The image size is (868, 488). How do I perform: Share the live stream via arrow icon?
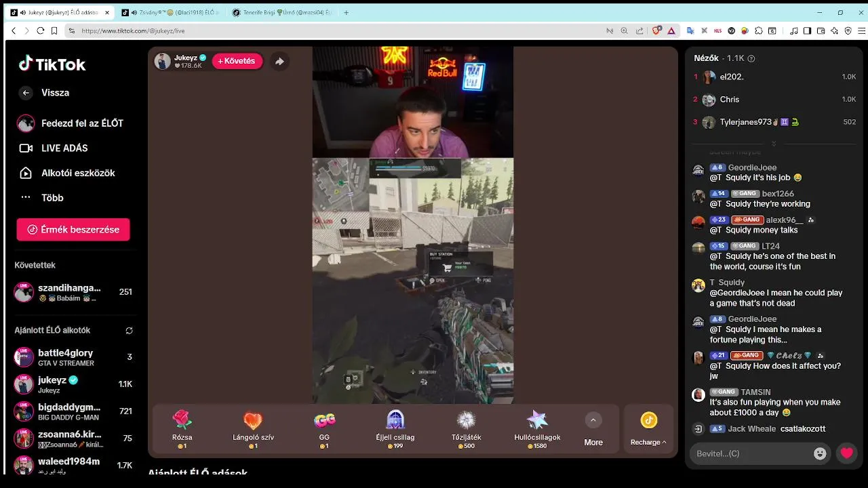pos(279,61)
